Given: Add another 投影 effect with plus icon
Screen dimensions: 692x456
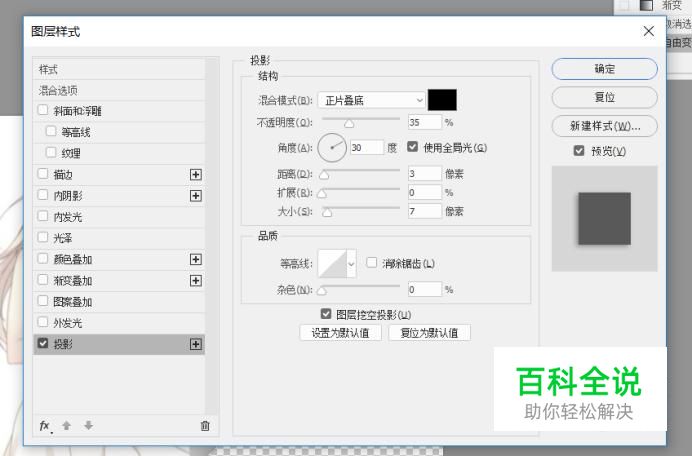Looking at the screenshot, I should [196, 344].
